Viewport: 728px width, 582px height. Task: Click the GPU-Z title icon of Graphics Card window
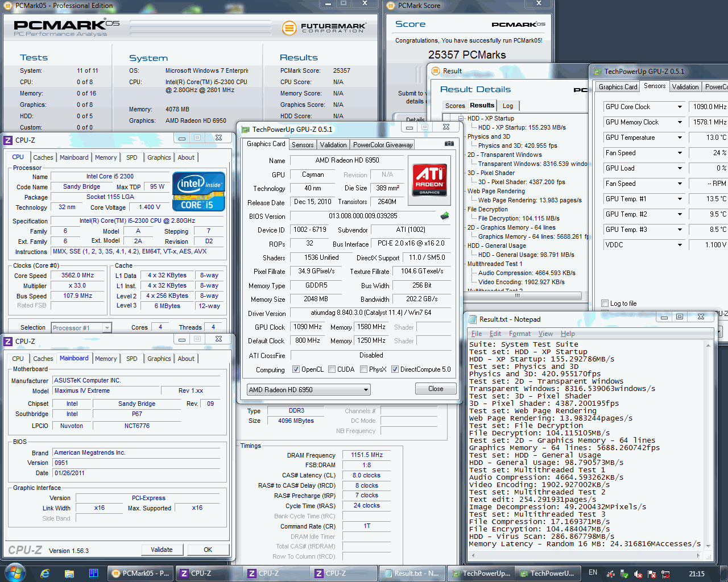coord(245,129)
